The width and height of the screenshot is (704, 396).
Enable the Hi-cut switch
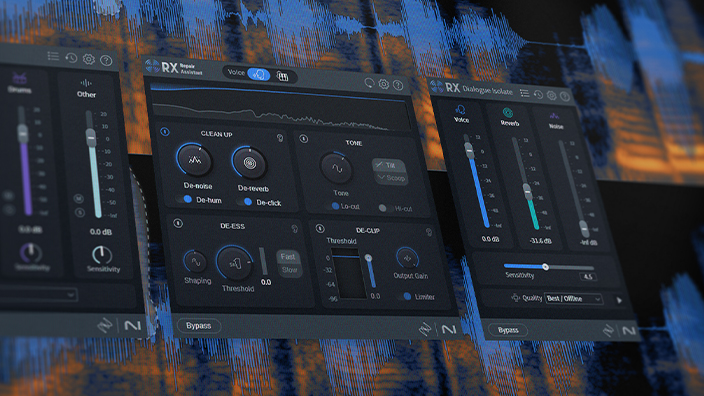tap(385, 208)
